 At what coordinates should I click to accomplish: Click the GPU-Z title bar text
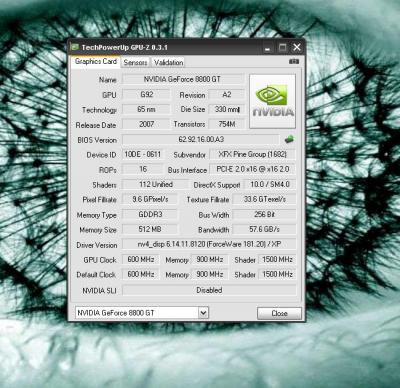coord(124,47)
